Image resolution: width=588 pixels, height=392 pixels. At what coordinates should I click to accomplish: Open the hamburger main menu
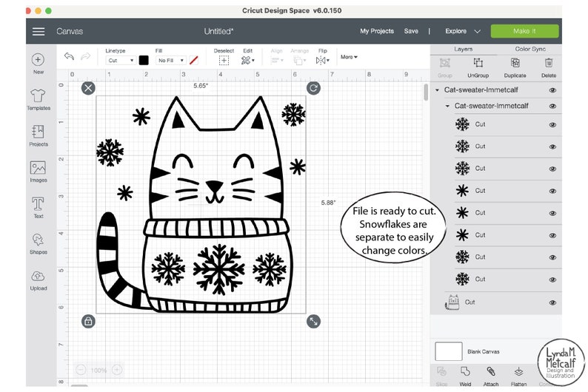(x=39, y=32)
